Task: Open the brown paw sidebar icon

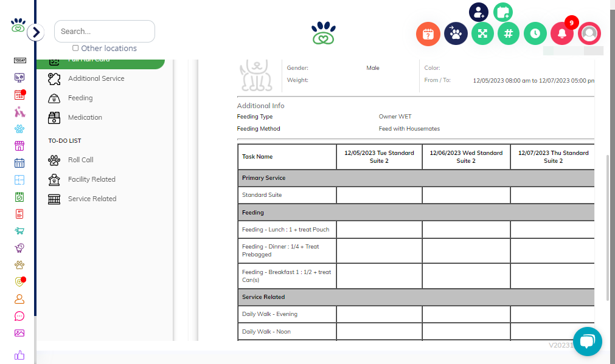Action: click(x=19, y=265)
